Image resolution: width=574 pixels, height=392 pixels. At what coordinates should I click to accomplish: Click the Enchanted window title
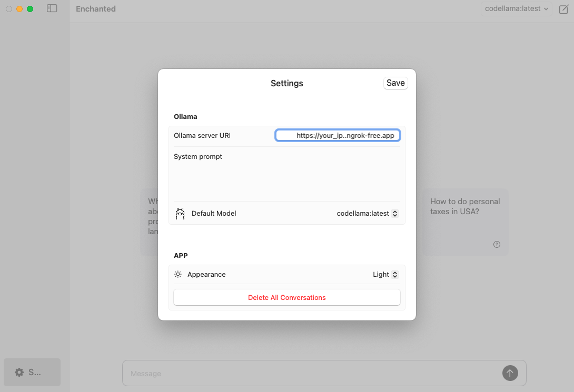pos(96,9)
